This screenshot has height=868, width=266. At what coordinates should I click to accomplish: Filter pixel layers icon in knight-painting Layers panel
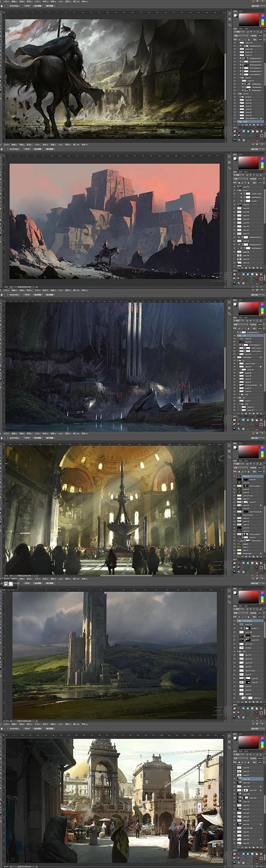pos(247,32)
